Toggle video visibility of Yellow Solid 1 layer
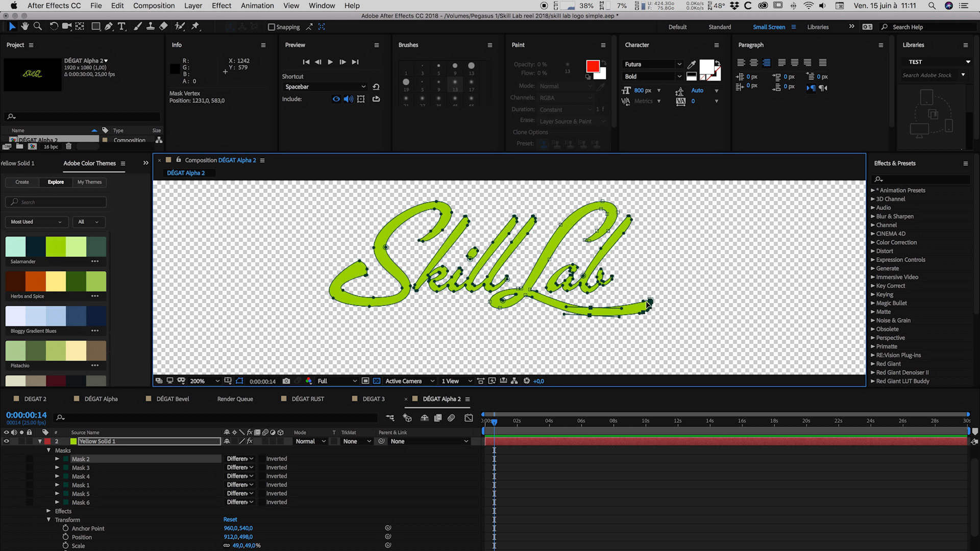The height and width of the screenshot is (551, 980). coord(6,441)
